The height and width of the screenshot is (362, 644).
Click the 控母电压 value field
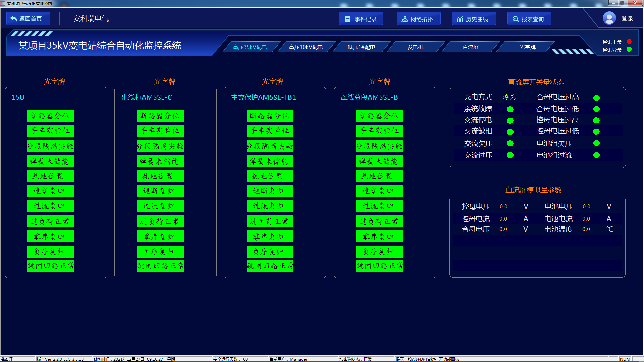(503, 207)
